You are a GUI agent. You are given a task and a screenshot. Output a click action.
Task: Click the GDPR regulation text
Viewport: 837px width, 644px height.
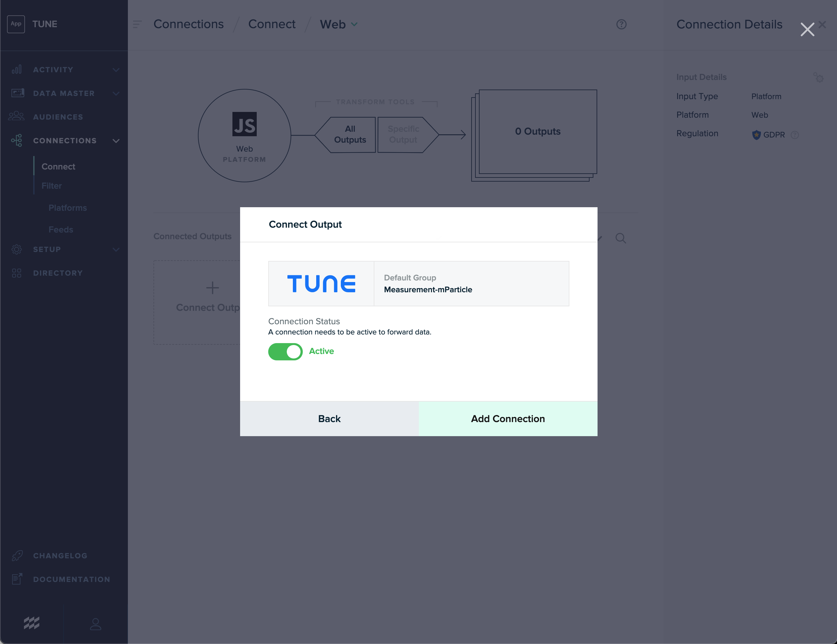point(774,135)
